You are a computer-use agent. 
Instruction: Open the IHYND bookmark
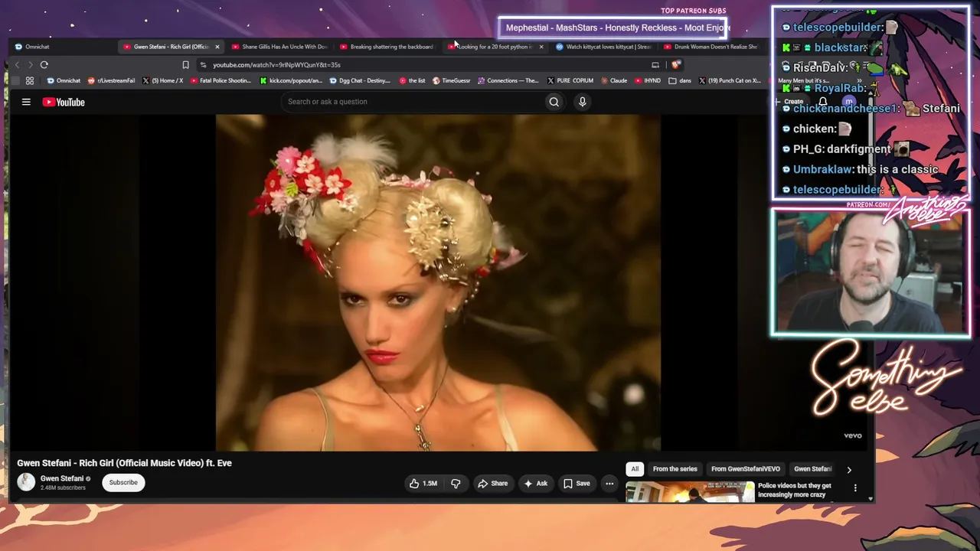pos(648,80)
